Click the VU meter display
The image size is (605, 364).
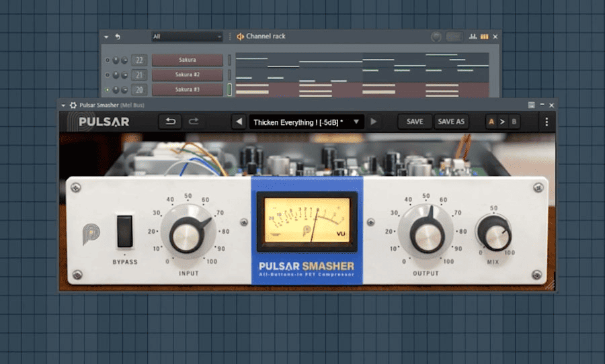point(307,221)
